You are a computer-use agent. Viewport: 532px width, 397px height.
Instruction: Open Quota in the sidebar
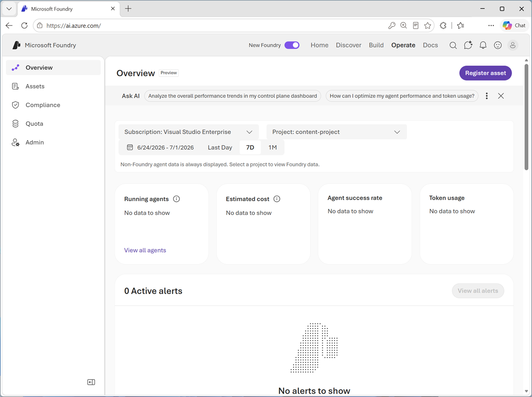pos(53,124)
